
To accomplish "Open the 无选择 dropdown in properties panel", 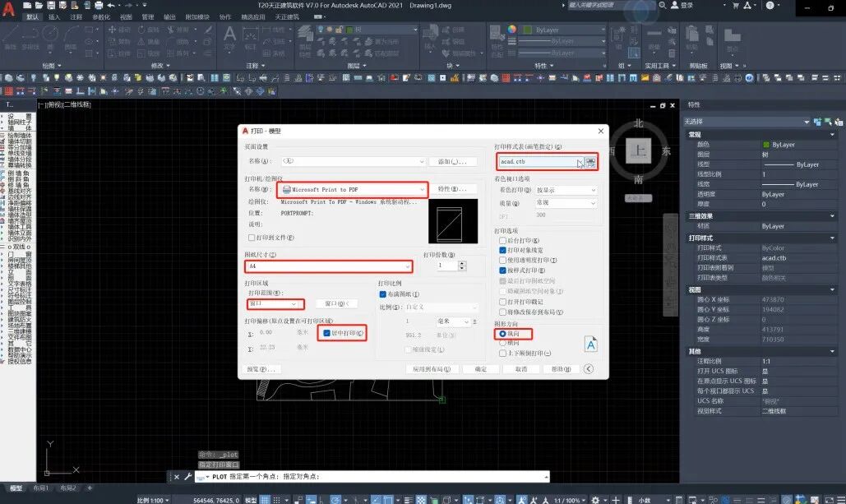I will [747, 122].
